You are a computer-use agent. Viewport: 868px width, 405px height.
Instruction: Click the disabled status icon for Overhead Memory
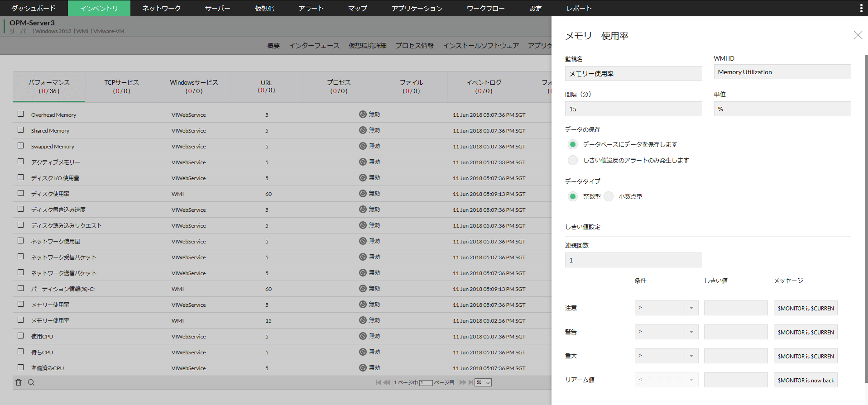363,114
